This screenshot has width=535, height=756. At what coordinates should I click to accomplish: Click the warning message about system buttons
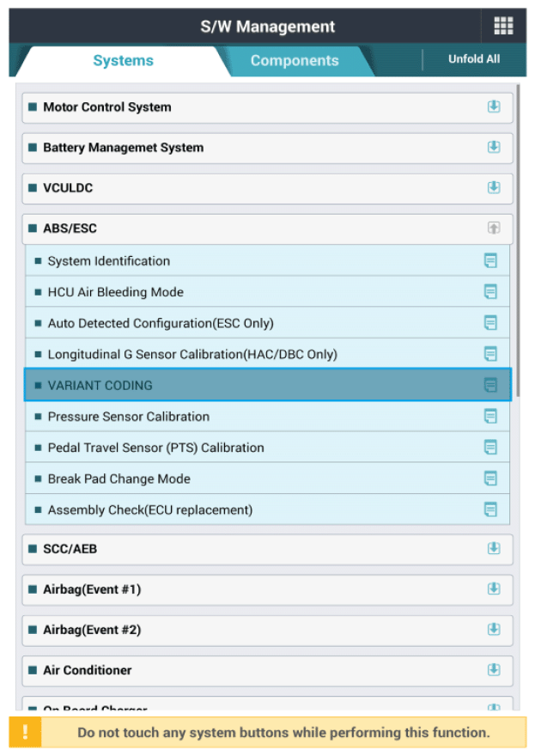click(x=283, y=733)
